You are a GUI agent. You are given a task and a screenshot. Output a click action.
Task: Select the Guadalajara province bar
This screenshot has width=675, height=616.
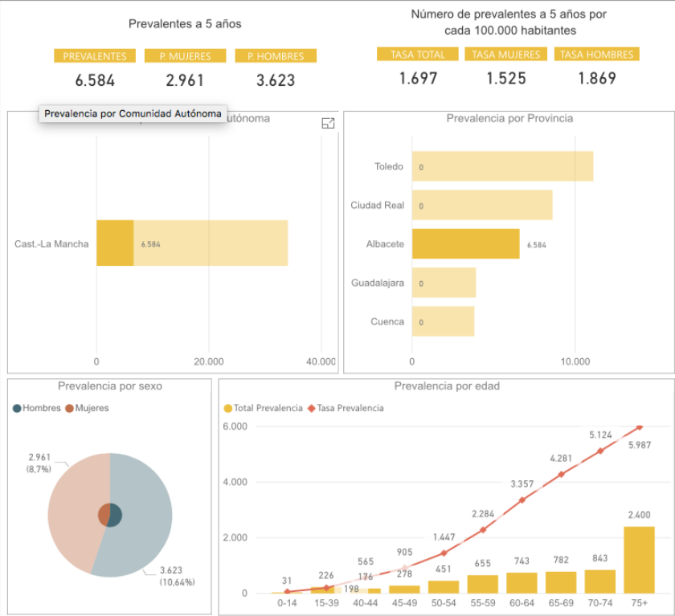[x=444, y=283]
